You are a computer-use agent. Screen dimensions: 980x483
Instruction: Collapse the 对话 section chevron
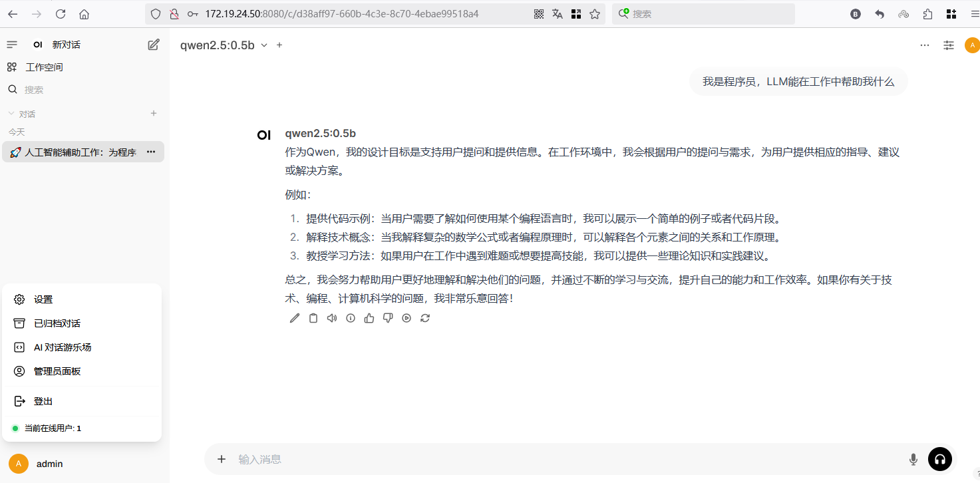[x=11, y=114]
